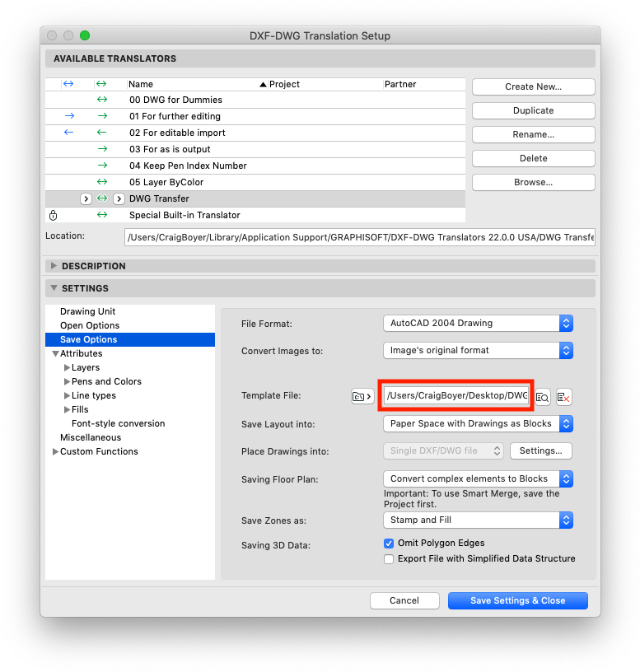Screen dimensions: 640x672
Task: Expand the DESCRIPTION section
Action: (x=54, y=266)
